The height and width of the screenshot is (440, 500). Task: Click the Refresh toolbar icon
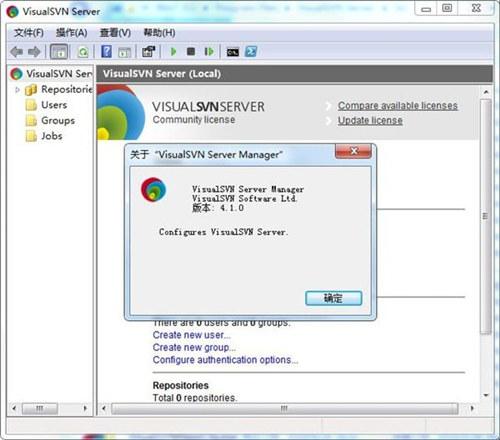pos(83,52)
